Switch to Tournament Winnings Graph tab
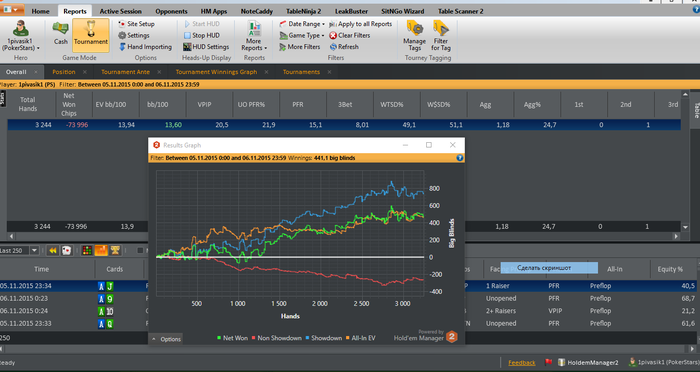This screenshot has height=372, width=700. [x=216, y=72]
